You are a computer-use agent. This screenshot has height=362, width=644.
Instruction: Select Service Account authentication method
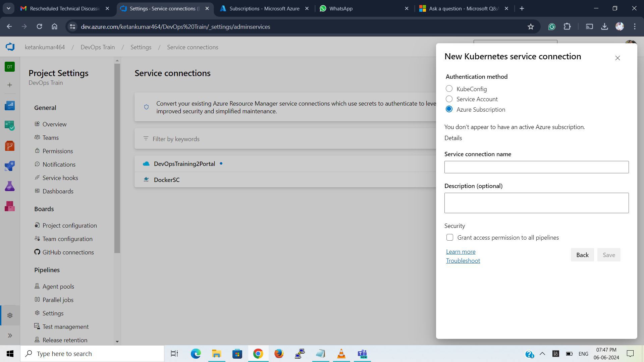(449, 99)
